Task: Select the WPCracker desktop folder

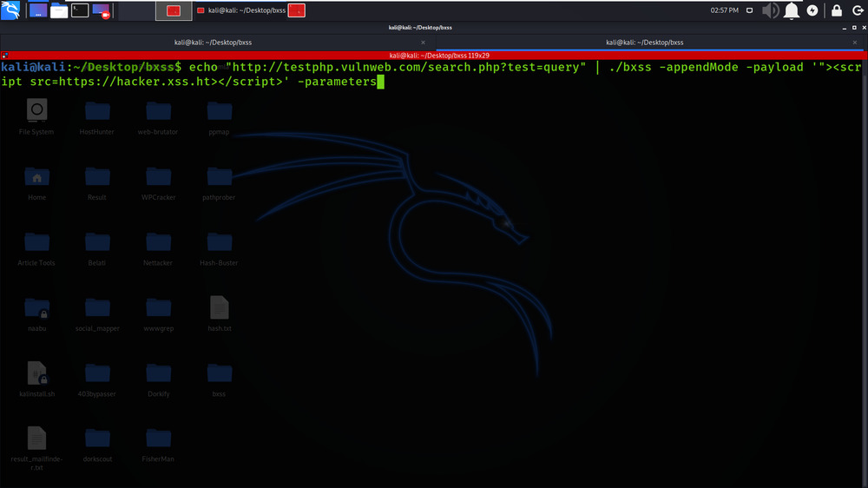Action: [158, 183]
